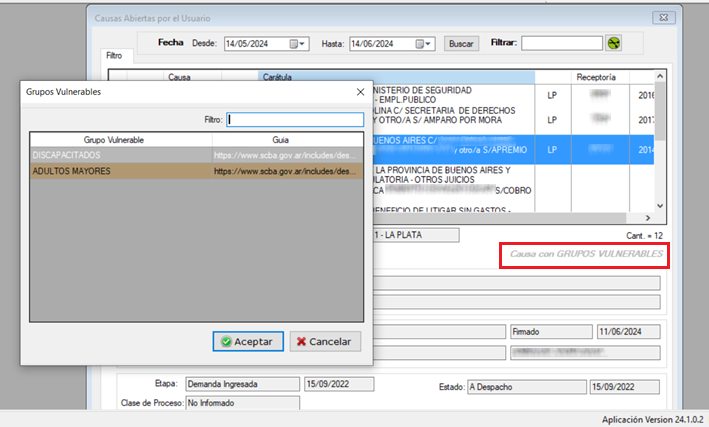Select the DISCAPACITADOS row
The width and height of the screenshot is (709, 427).
click(120, 156)
